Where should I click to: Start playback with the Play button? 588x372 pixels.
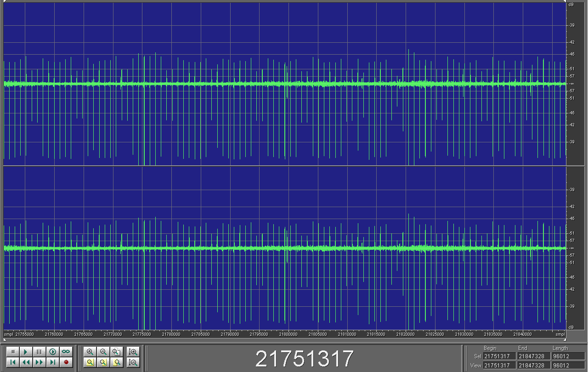pos(26,352)
